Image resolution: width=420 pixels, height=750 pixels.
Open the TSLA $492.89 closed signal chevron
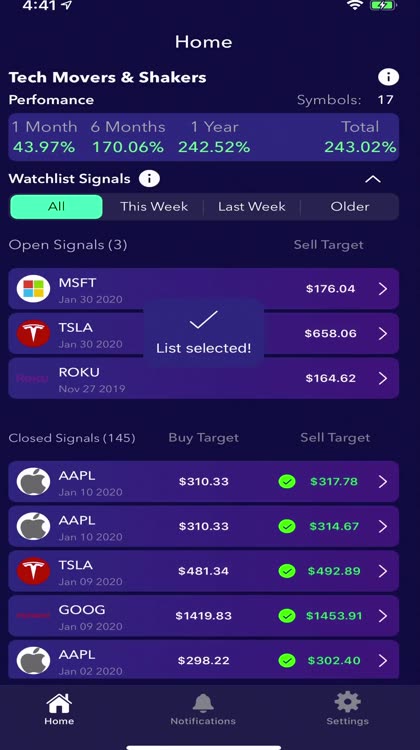click(x=383, y=571)
